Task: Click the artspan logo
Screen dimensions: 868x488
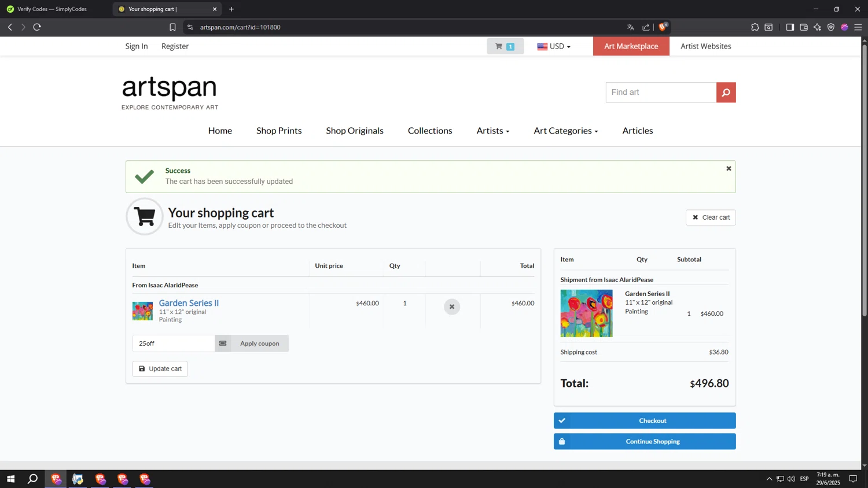Action: pos(170,93)
